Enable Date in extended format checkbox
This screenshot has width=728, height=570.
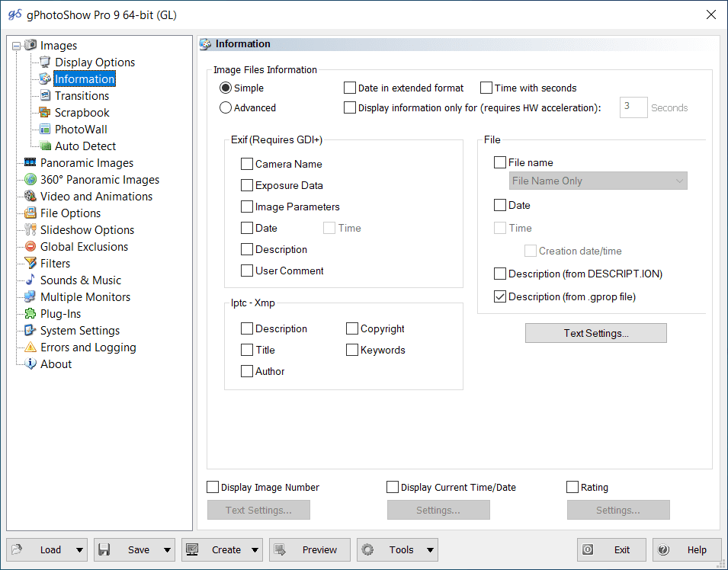click(350, 88)
